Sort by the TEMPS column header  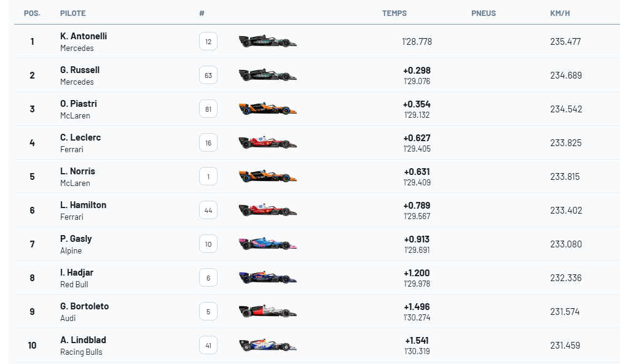tap(394, 14)
